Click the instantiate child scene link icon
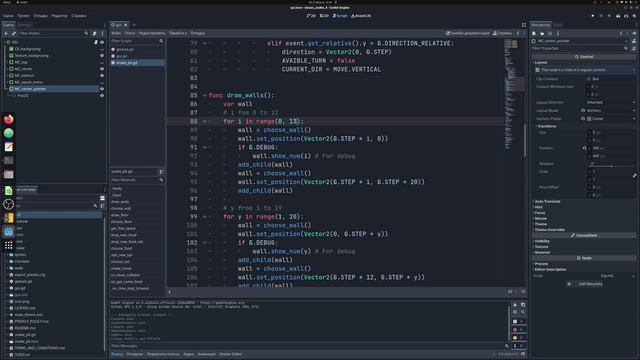 tap(13, 33)
